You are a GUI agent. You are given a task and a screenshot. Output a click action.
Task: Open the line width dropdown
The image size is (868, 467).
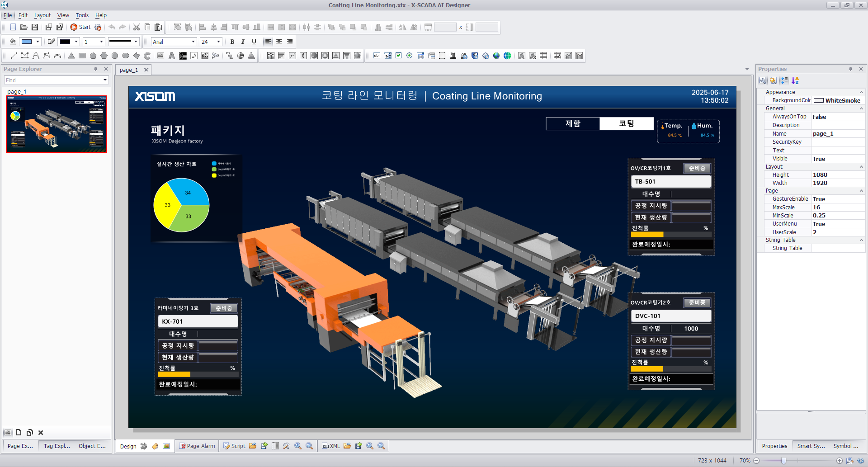101,42
